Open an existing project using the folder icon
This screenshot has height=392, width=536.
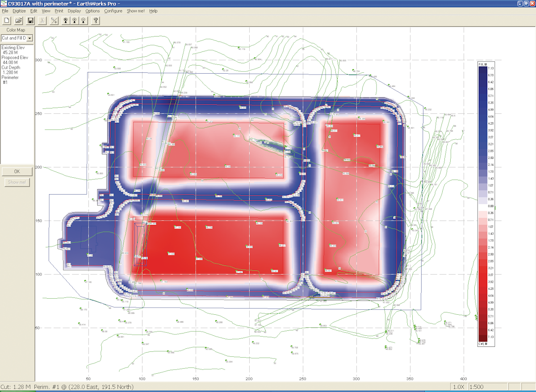point(18,20)
